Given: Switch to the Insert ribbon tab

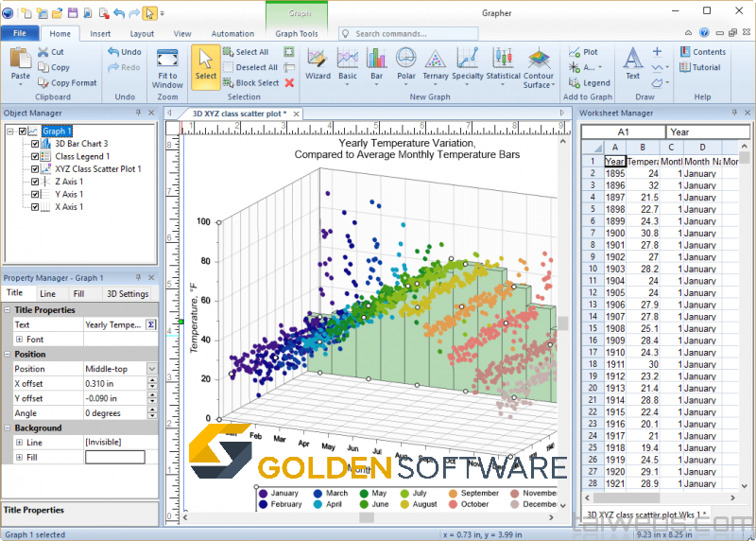Looking at the screenshot, I should pyautogui.click(x=100, y=34).
